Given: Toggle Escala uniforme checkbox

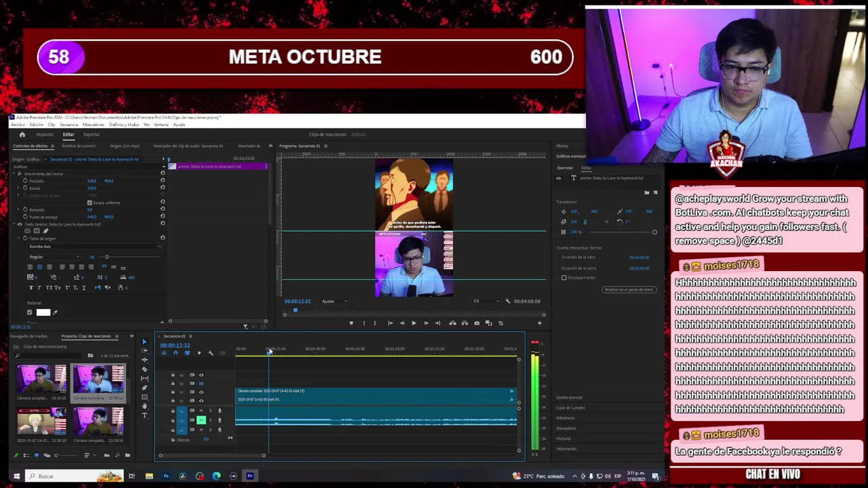Looking at the screenshot, I should click(x=90, y=203).
